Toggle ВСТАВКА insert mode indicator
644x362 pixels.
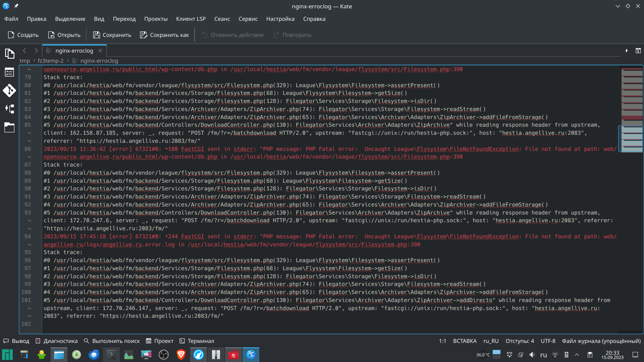click(465, 341)
